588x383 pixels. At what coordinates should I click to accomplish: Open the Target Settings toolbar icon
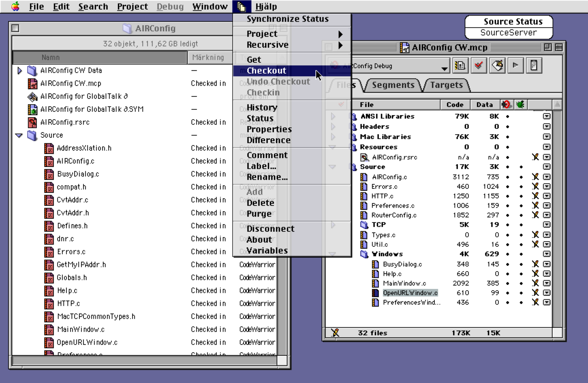(x=460, y=65)
